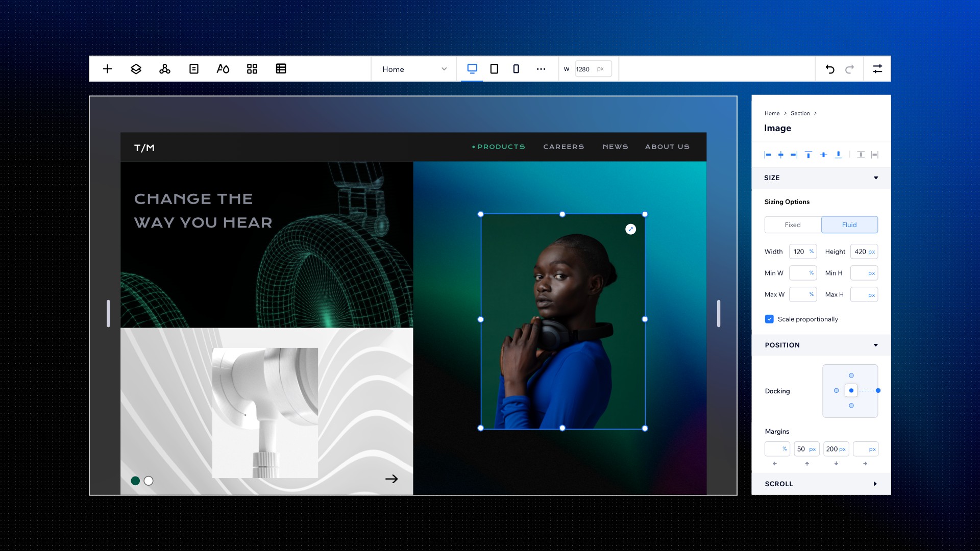Switch to the mobile breakpoint icon

point(516,68)
